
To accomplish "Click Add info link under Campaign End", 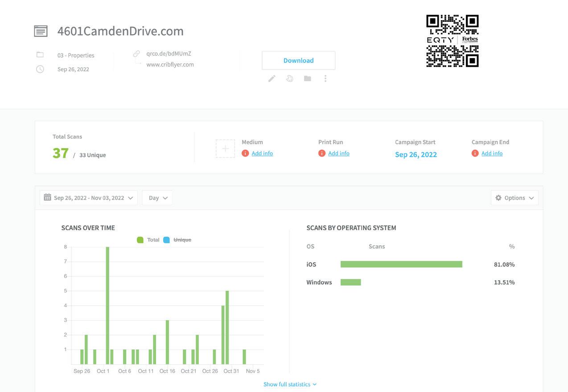I will 492,153.
